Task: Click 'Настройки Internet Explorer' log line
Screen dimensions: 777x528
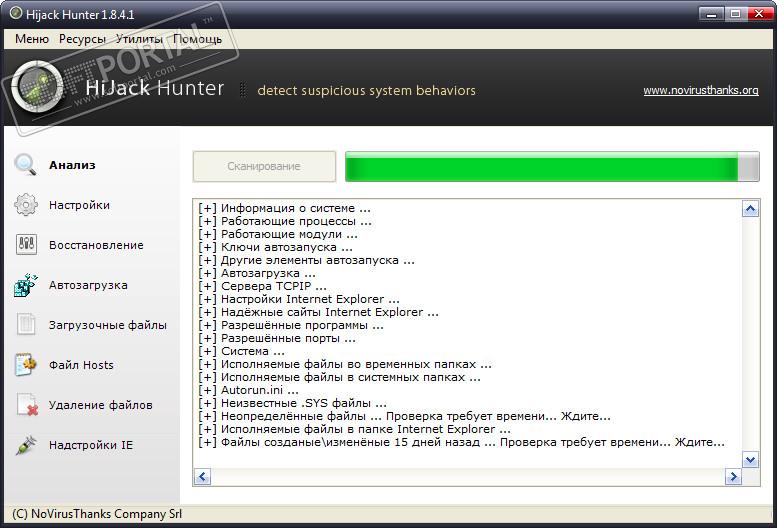Action: click(299, 299)
